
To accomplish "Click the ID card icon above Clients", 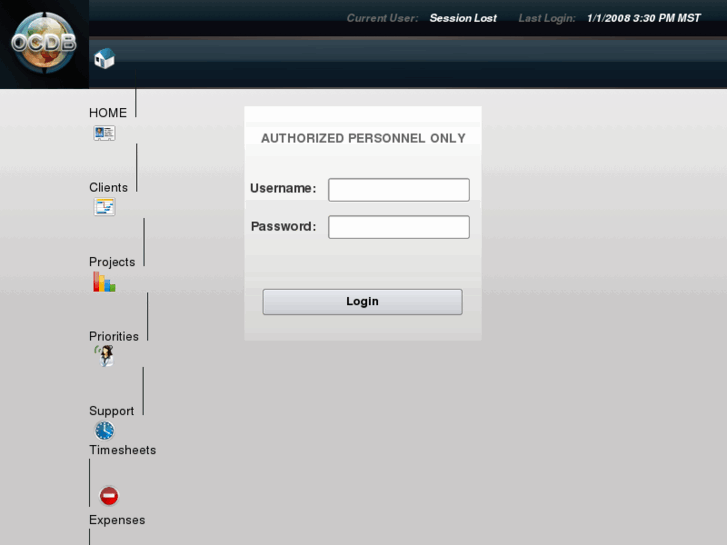I will click(x=104, y=133).
